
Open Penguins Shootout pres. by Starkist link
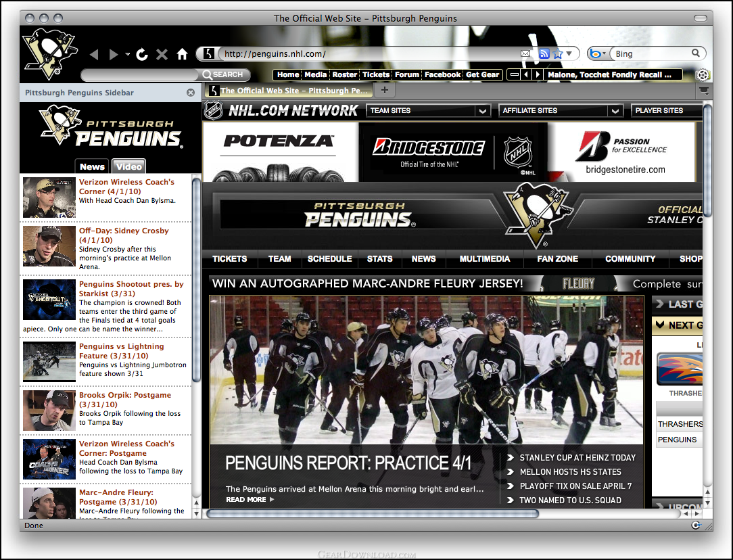point(131,288)
